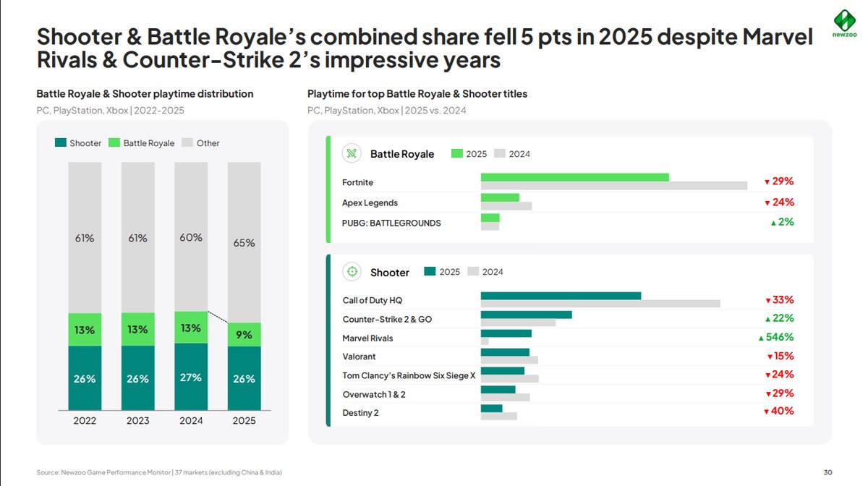
Task: Click the page number 30
Action: (x=827, y=472)
